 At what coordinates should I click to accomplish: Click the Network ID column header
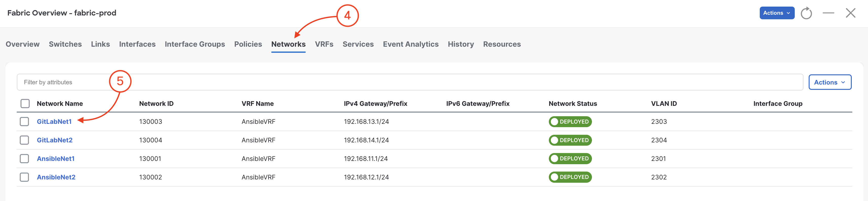click(156, 104)
